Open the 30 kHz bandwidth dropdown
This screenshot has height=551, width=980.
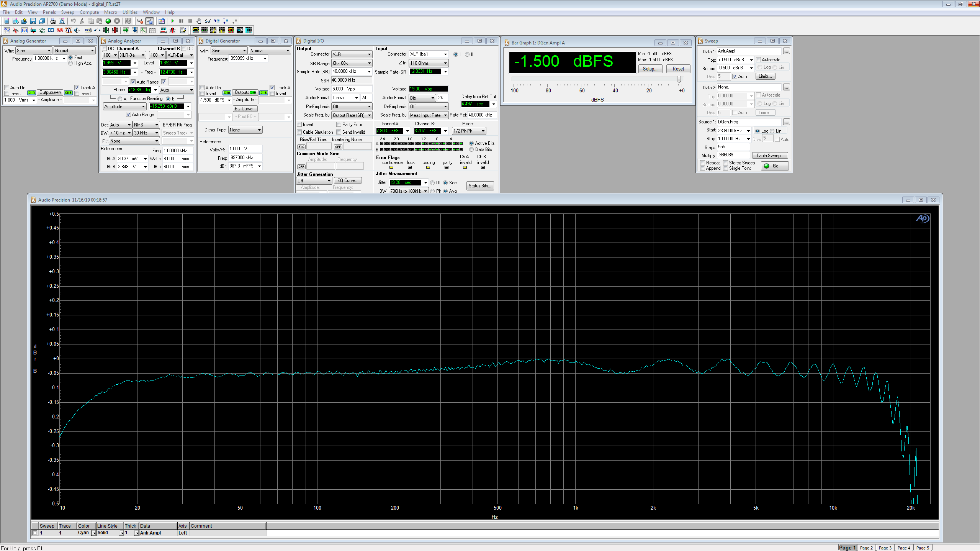[x=146, y=133]
